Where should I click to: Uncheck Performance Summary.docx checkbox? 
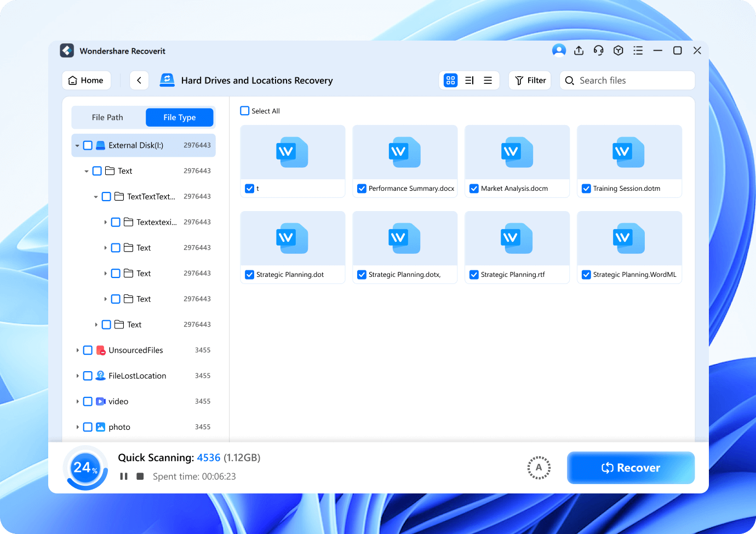click(x=362, y=189)
